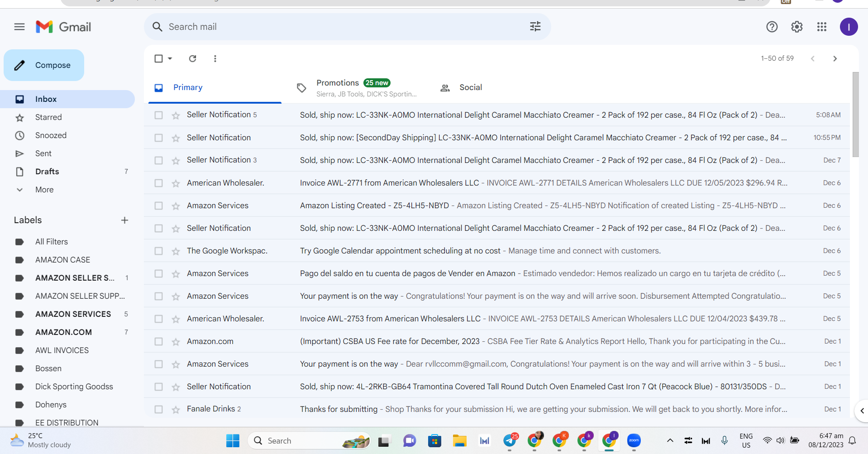Screen dimensions: 868x454
Task: Open Settings gear icon
Action: (x=797, y=27)
